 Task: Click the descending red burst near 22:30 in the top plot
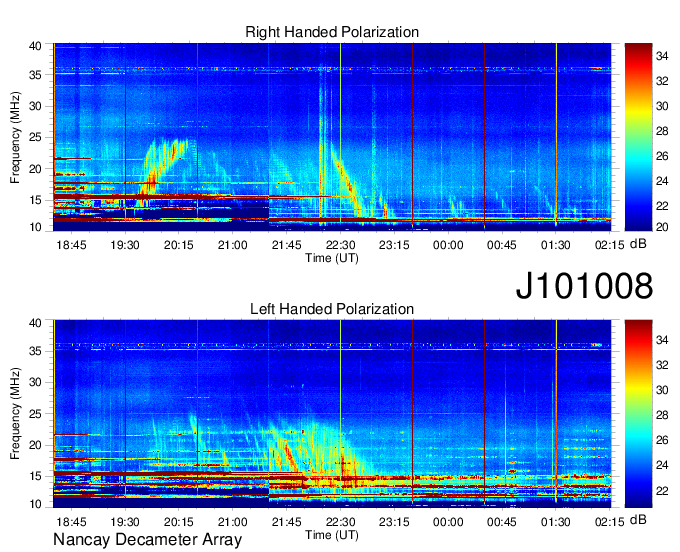(347, 180)
